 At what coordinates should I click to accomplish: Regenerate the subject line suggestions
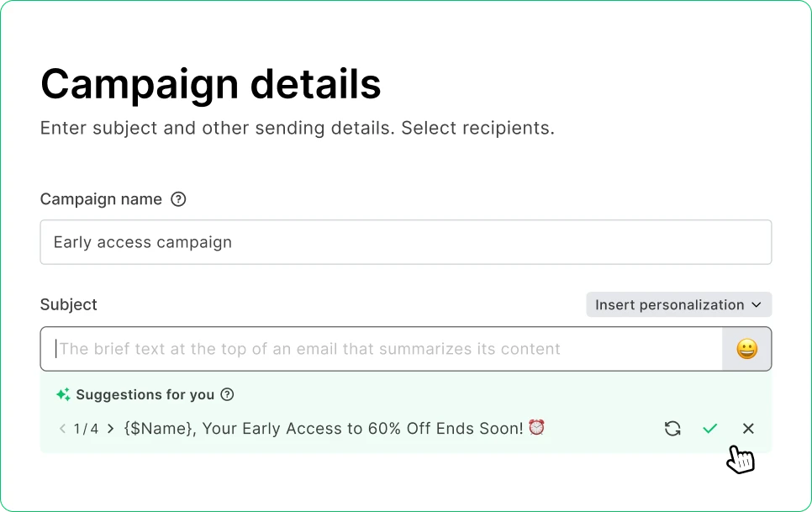tap(672, 429)
